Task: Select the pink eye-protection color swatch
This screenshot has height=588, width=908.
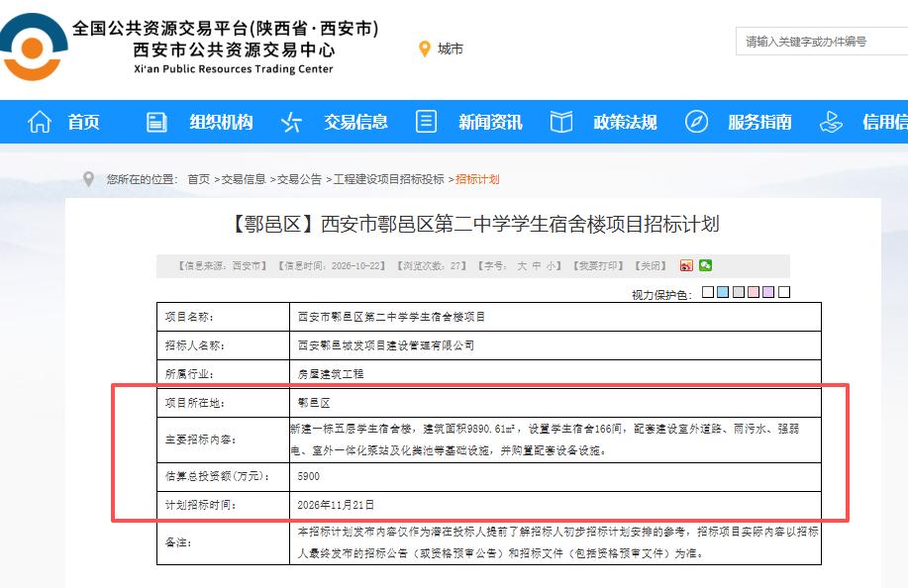Action: pos(754,292)
